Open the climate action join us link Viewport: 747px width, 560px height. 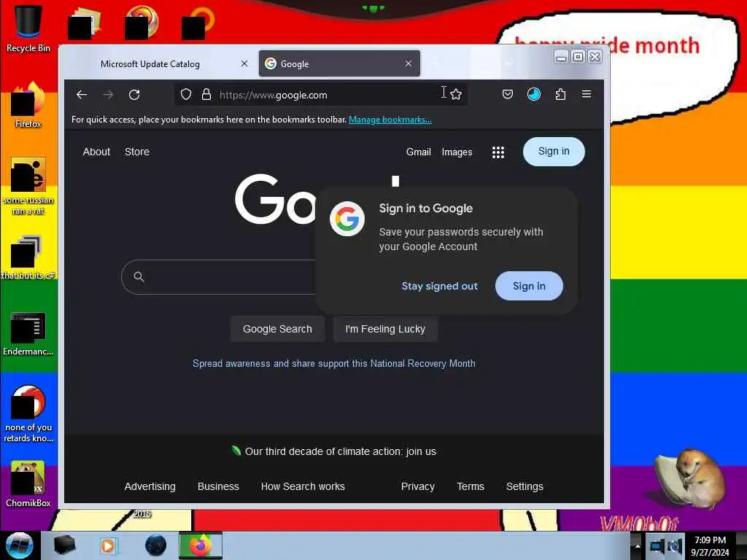[340, 451]
